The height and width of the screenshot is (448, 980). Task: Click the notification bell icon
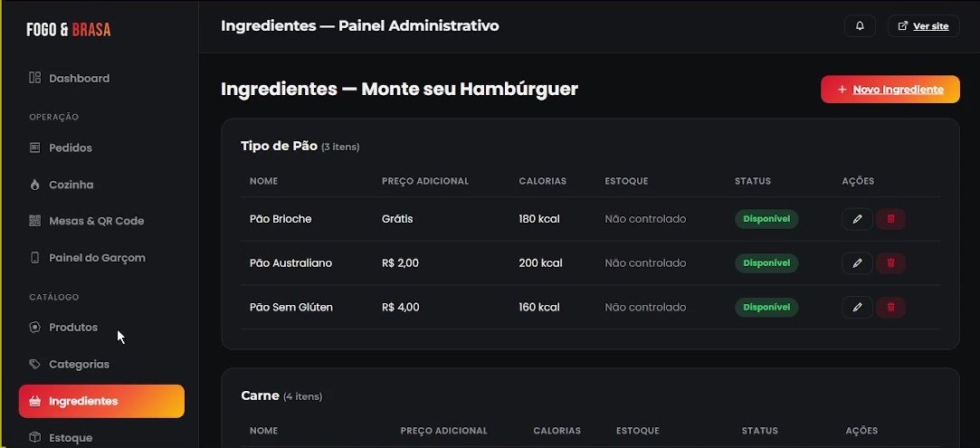[x=860, y=26]
